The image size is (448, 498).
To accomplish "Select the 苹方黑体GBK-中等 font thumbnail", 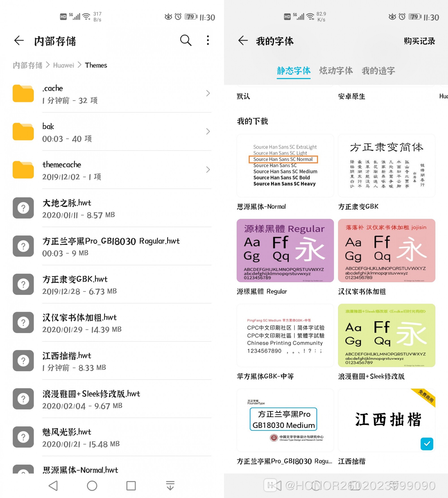I will coord(285,336).
